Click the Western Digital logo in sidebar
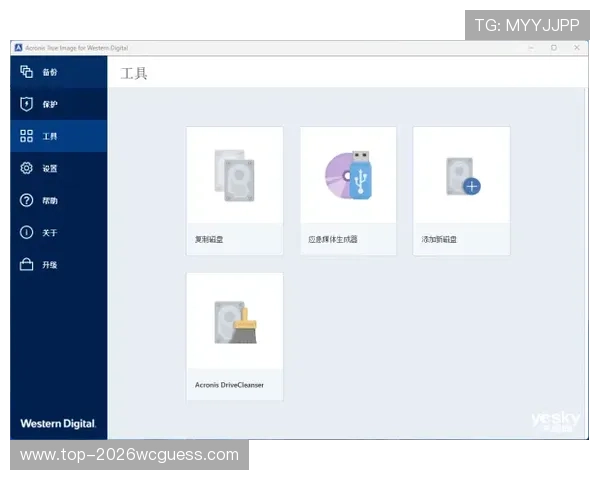 58,423
